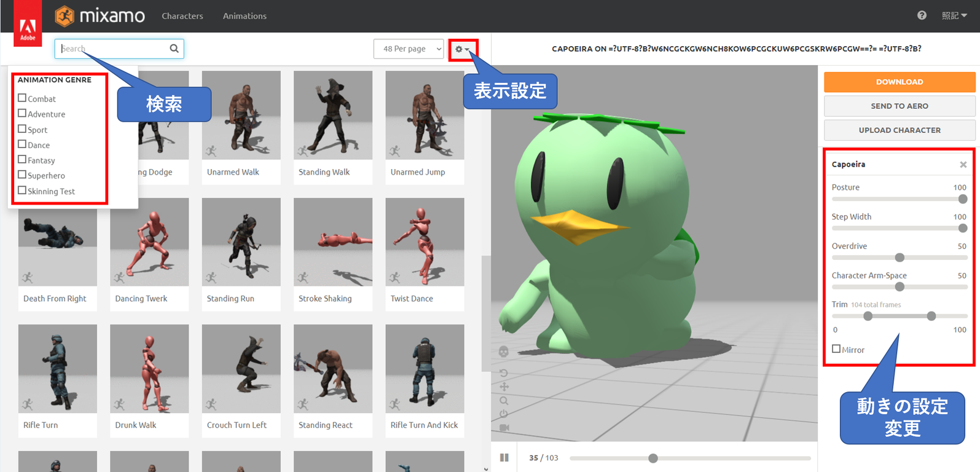Screen dimensions: 980x472
Task: Select the Crouch Turn Left animation thumbnail
Action: pos(241,369)
